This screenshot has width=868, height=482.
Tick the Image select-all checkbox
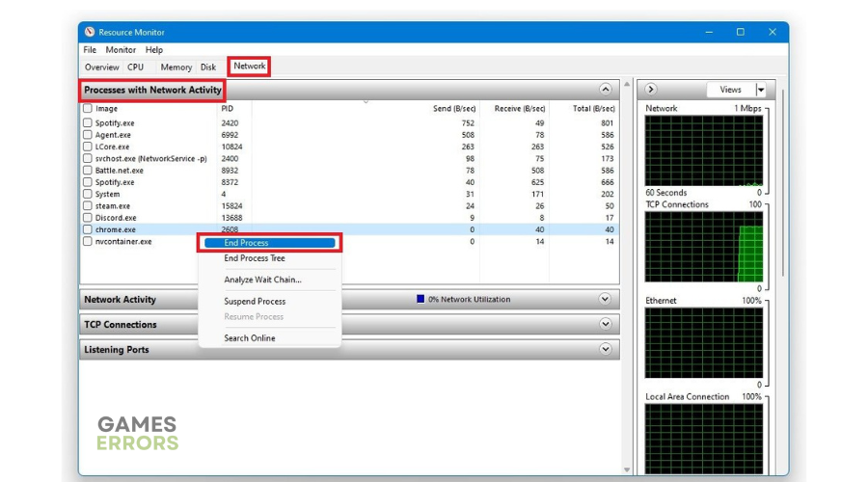88,109
